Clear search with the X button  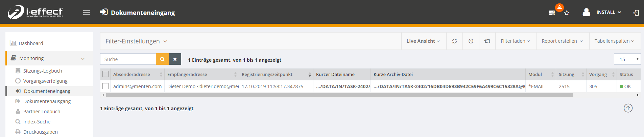coord(175,59)
